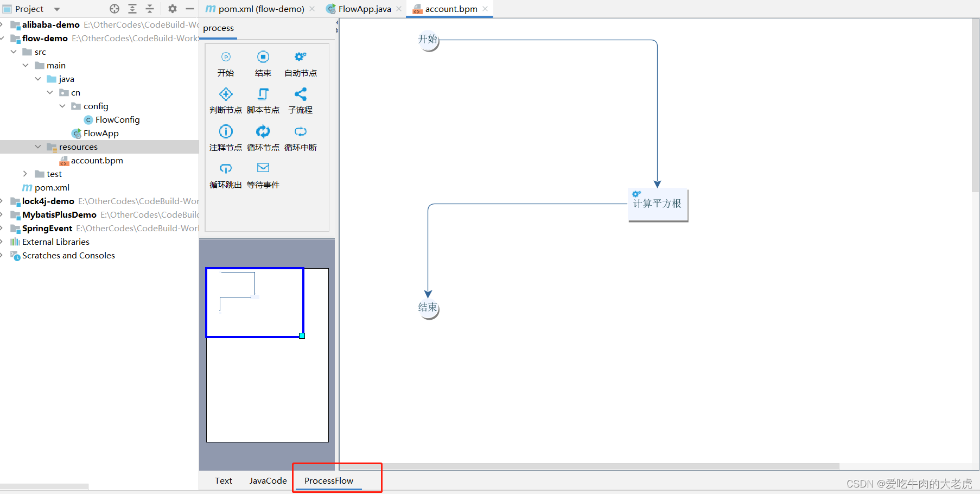Expand the test folder
This screenshot has width=980, height=494.
[x=25, y=174]
